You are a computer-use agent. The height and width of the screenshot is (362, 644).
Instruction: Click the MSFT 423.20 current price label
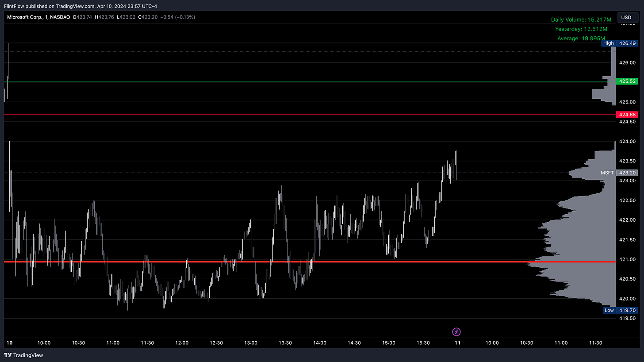[x=619, y=173]
